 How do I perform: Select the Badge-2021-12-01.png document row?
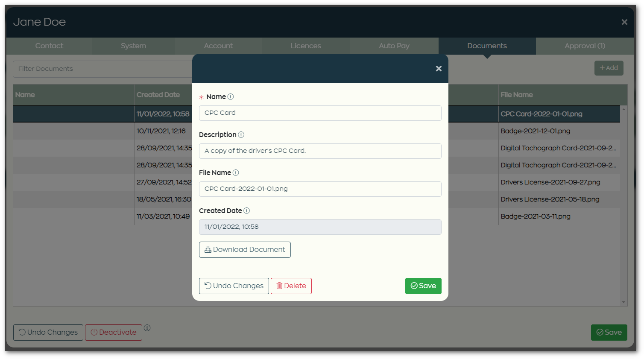[x=85, y=131]
